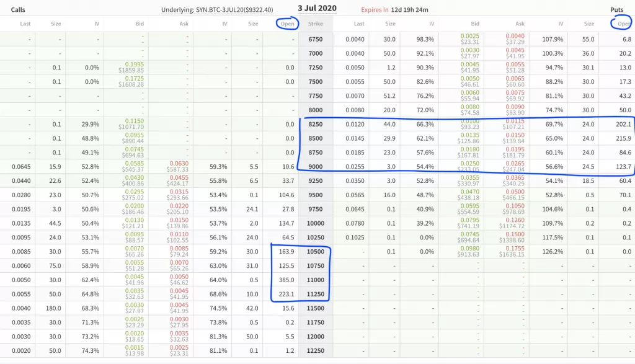
Task: Select the 6750 strike price cell
Action: pyautogui.click(x=316, y=39)
